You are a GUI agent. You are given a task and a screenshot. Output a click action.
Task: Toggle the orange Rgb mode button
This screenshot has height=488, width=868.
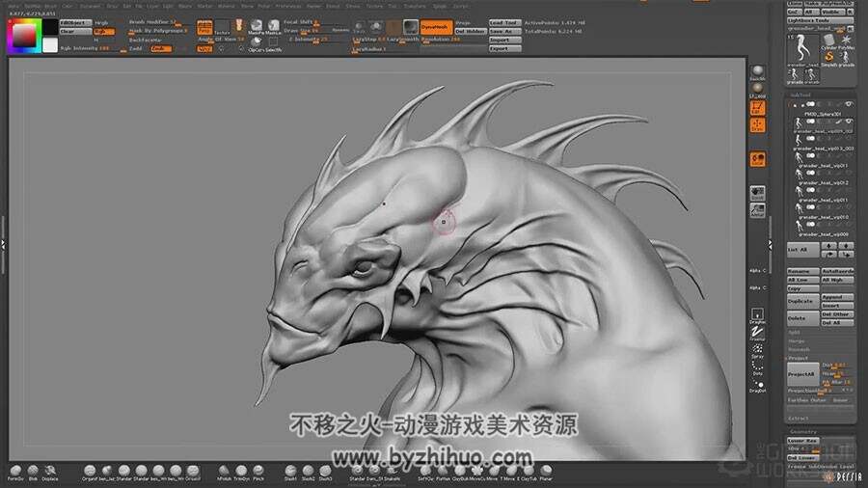point(103,32)
